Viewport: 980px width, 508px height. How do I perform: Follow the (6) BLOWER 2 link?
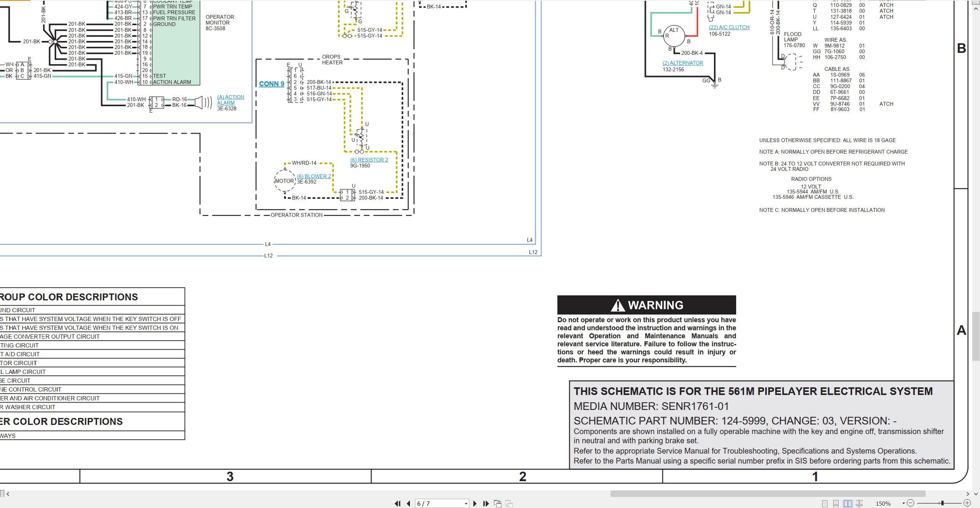pos(314,176)
